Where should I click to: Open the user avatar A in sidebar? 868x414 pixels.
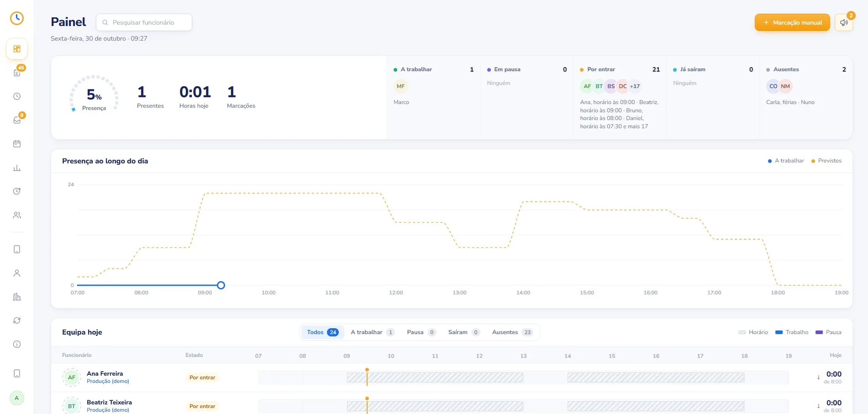coord(17,398)
